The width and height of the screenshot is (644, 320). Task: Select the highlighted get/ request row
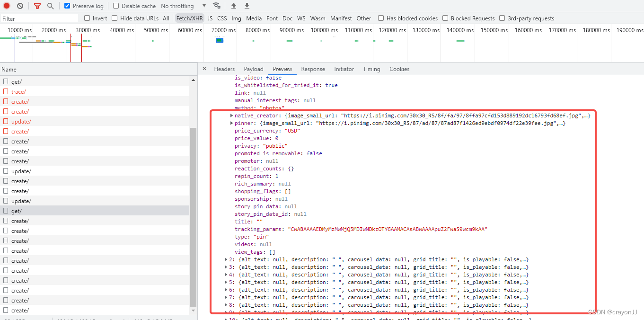click(95, 211)
